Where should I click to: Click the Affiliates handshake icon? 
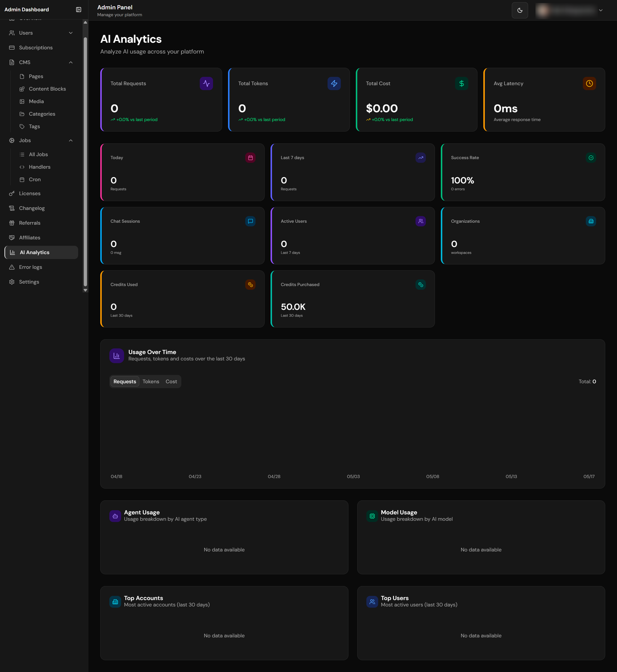(12, 238)
